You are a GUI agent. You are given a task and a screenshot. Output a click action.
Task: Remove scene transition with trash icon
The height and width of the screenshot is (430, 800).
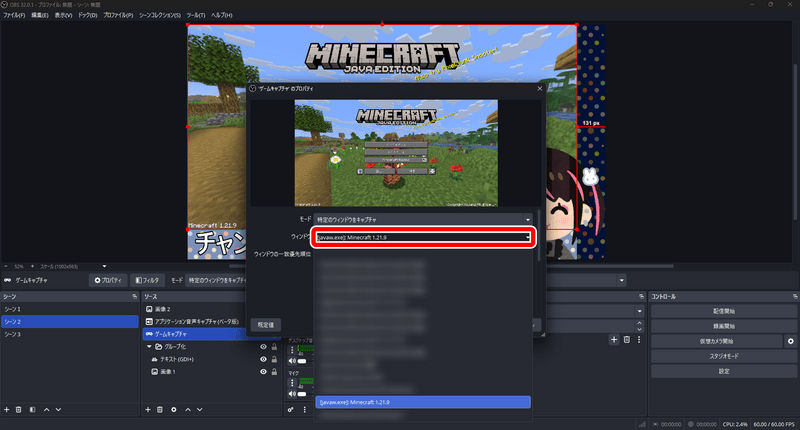627,340
